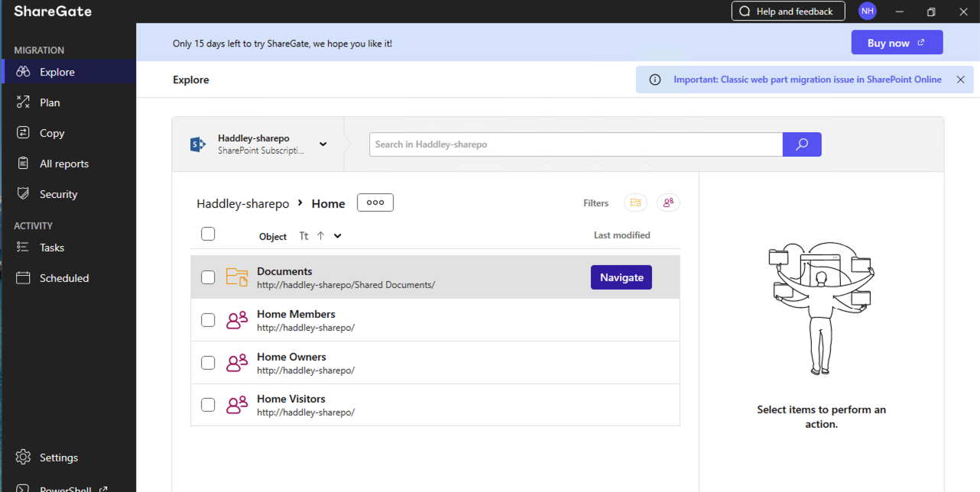Go to Haddley-sharepo in breadcrumb
This screenshot has height=492, width=980.
click(x=243, y=203)
